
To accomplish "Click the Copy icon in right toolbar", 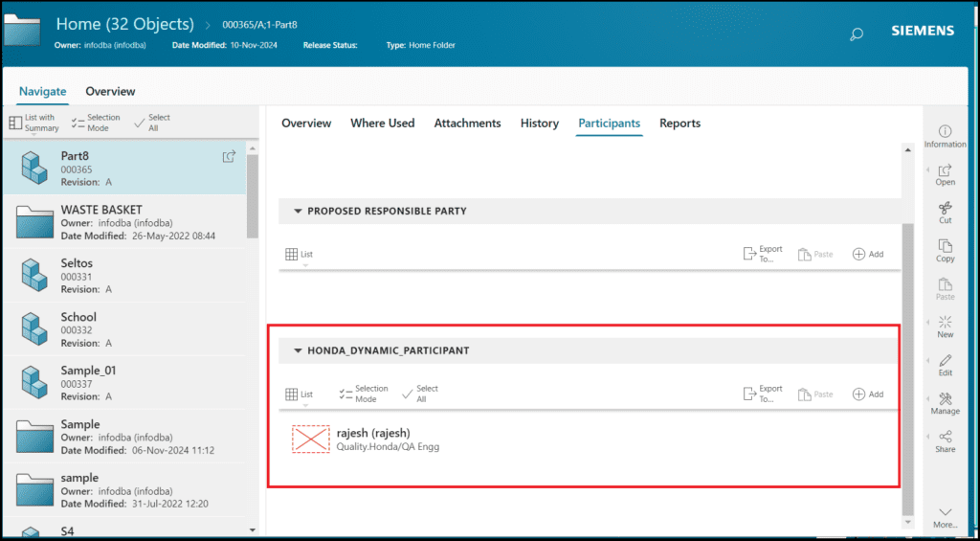I will 945,246.
